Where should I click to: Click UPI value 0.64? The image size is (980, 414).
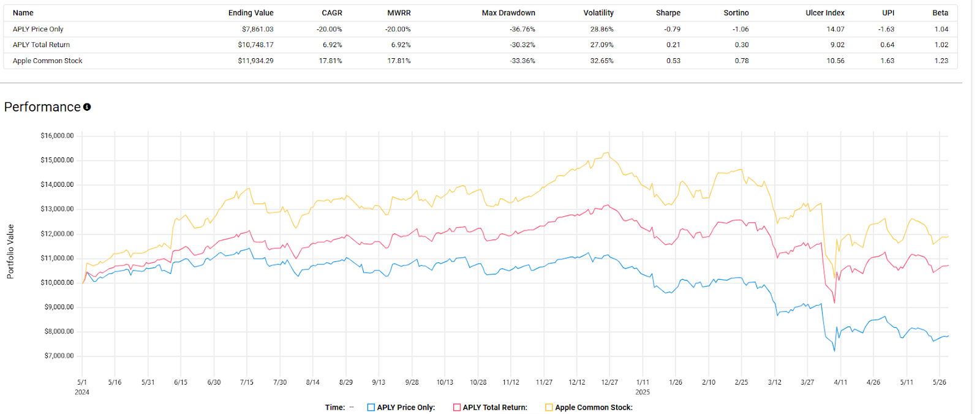tap(888, 45)
